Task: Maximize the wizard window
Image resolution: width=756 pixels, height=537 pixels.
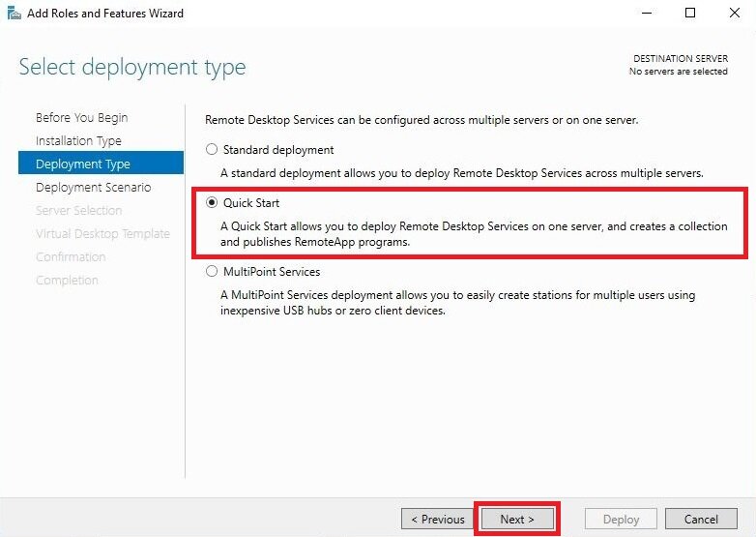Action: (x=690, y=13)
